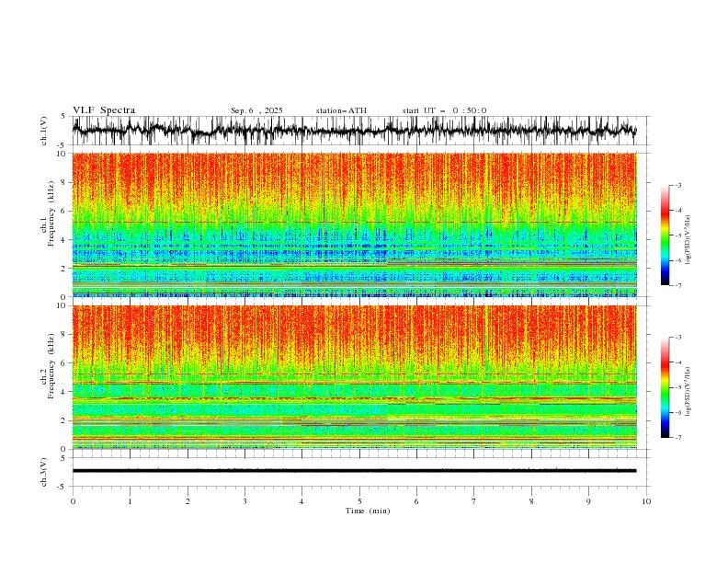Click the ch.2 "Frequency (kHz)" axis label
This screenshot has height=563, width=728.
click(51, 366)
